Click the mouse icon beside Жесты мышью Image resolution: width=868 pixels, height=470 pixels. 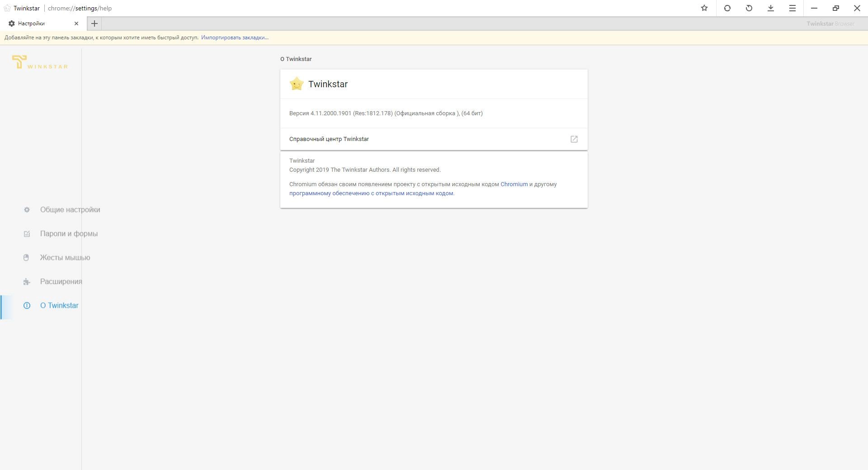click(x=26, y=258)
